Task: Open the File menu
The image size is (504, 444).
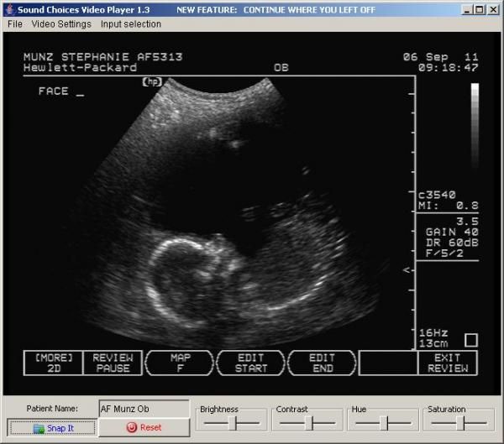Action: (15, 24)
